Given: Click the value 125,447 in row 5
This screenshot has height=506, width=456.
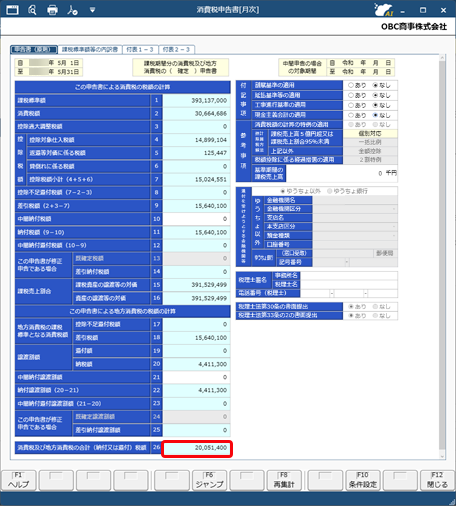Looking at the screenshot, I should [215, 153].
